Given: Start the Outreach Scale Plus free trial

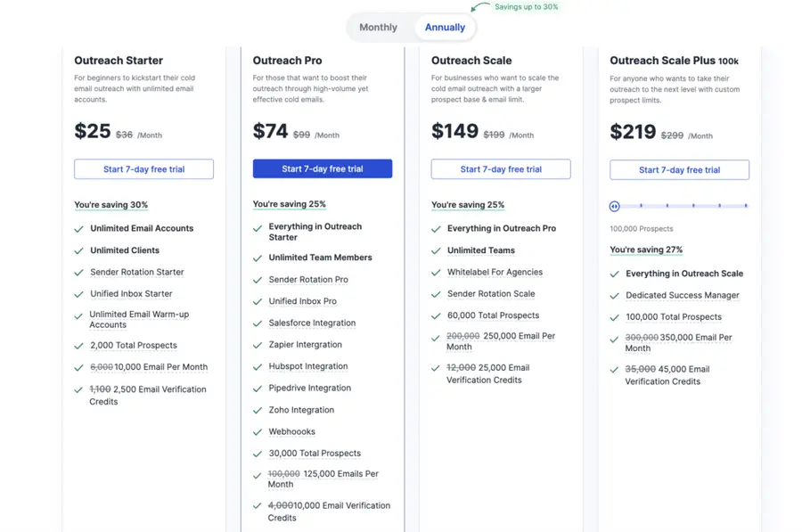Looking at the screenshot, I should pos(679,169).
